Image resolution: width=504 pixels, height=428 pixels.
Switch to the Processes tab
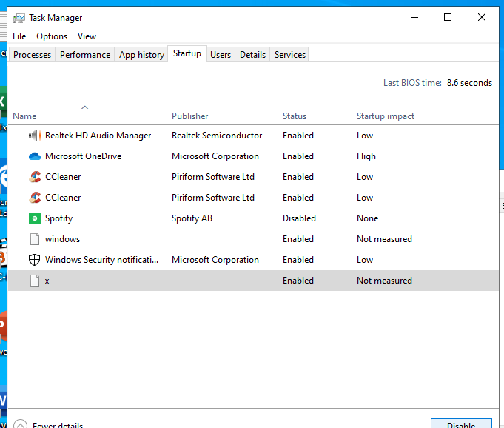pos(32,55)
